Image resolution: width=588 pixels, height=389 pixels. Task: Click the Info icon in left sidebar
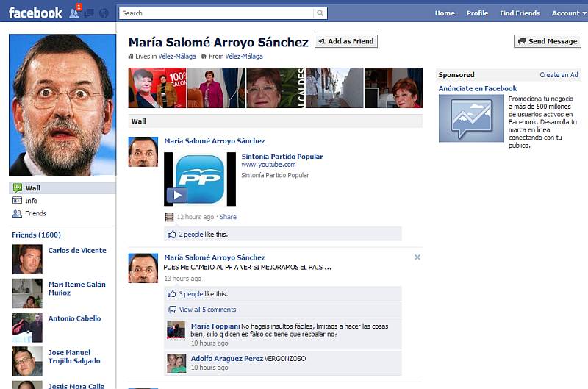tap(17, 200)
